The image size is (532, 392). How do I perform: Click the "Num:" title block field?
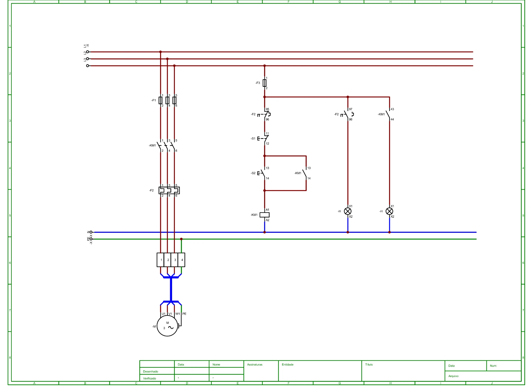point(504,366)
